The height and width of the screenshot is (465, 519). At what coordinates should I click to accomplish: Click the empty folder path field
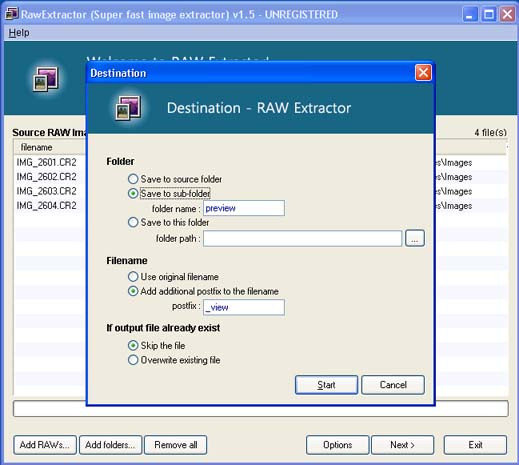point(302,238)
